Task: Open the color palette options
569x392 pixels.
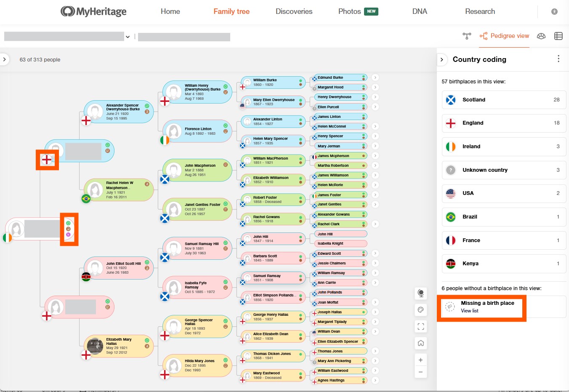Action: click(420, 310)
